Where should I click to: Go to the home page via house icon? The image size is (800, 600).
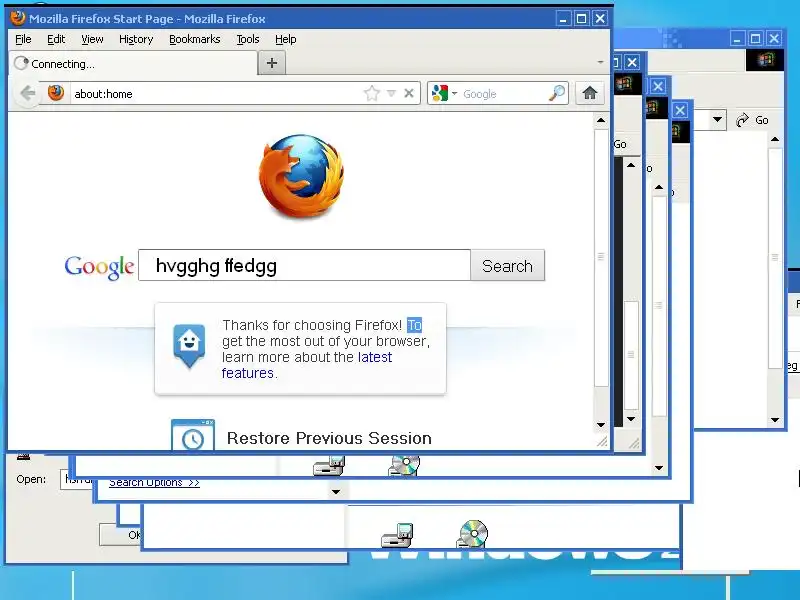click(590, 93)
